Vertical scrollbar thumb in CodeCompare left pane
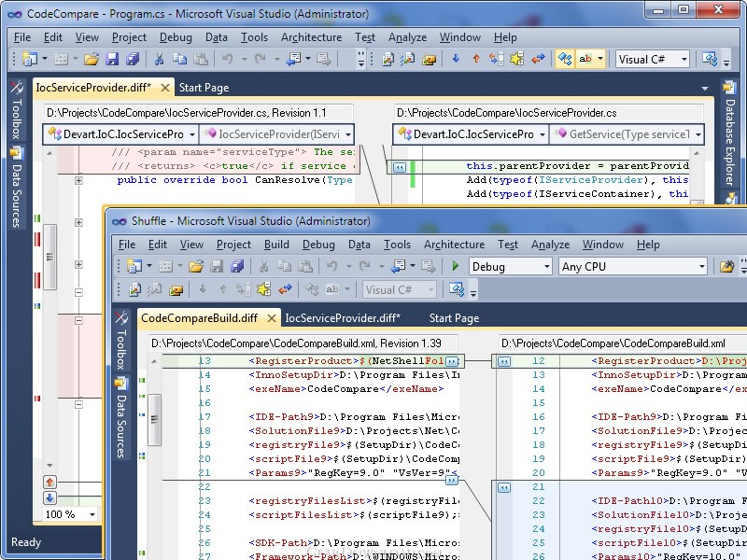747x560 pixels. point(49,258)
